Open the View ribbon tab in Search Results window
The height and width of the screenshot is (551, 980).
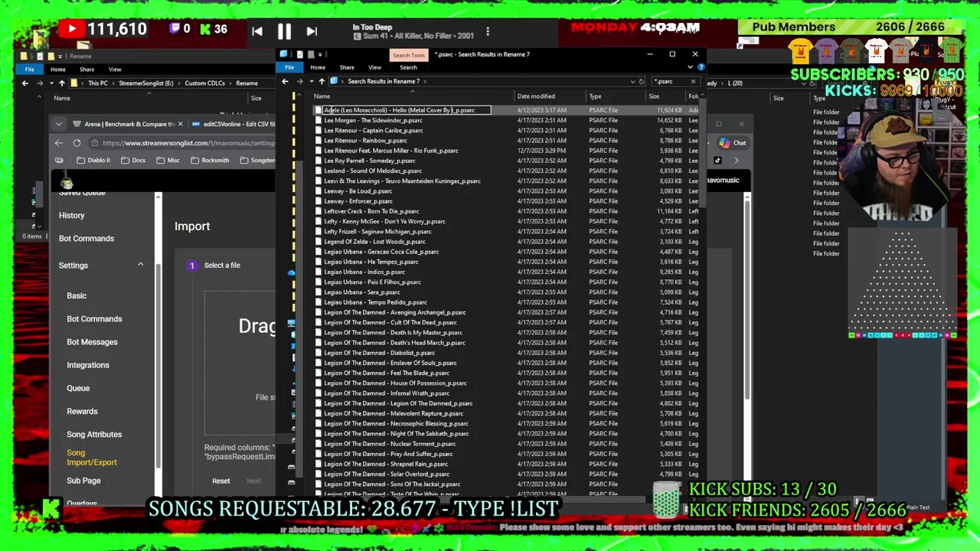tap(374, 67)
